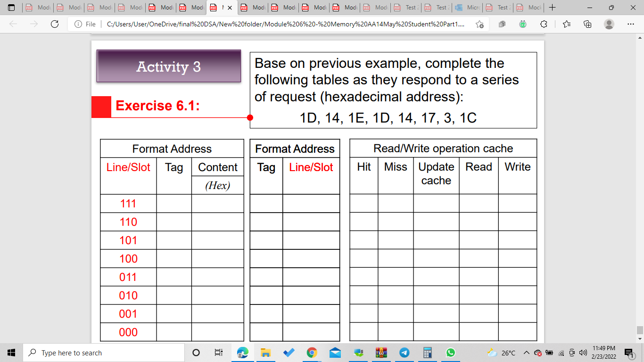Open the volume control in the system tray
Image resolution: width=644 pixels, height=362 pixels.
(583, 353)
